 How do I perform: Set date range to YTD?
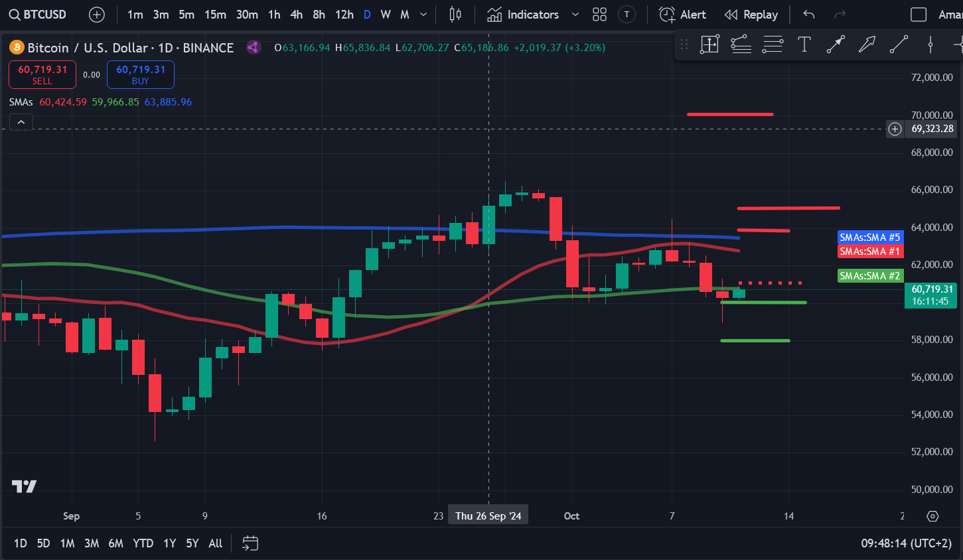tap(143, 543)
